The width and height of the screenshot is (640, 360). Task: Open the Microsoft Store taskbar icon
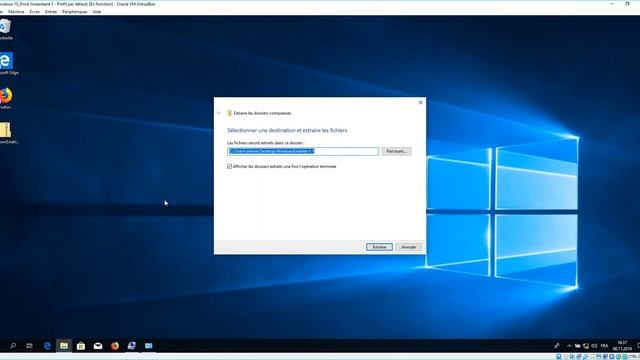click(x=81, y=346)
